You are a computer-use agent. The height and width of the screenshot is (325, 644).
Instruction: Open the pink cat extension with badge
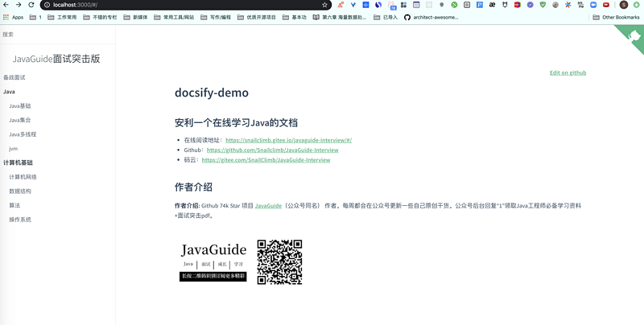(391, 6)
